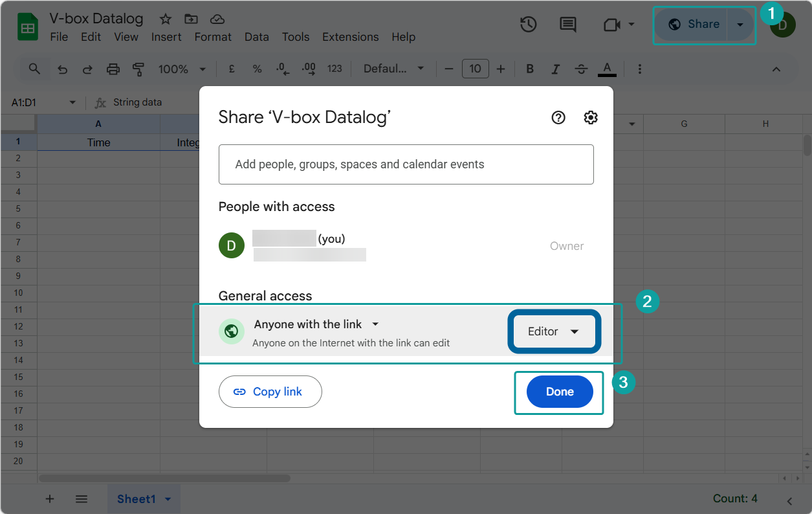Open the Editor role dropdown
The width and height of the screenshot is (812, 514).
pyautogui.click(x=554, y=331)
